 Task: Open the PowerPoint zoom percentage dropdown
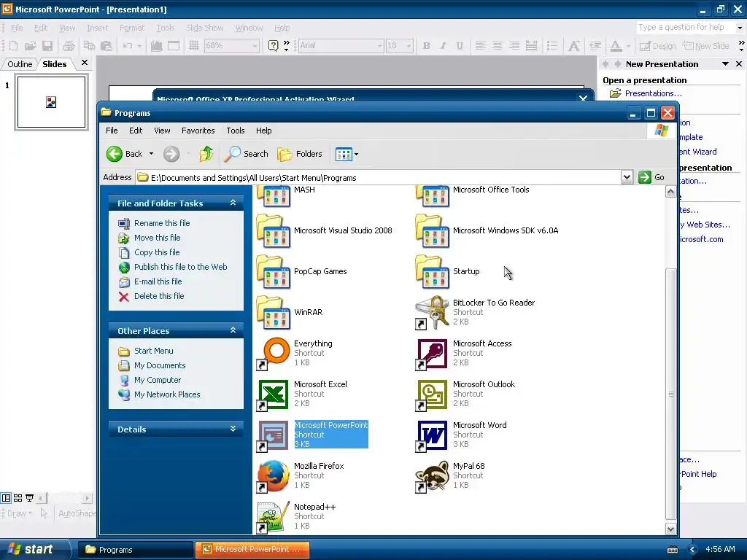255,46
